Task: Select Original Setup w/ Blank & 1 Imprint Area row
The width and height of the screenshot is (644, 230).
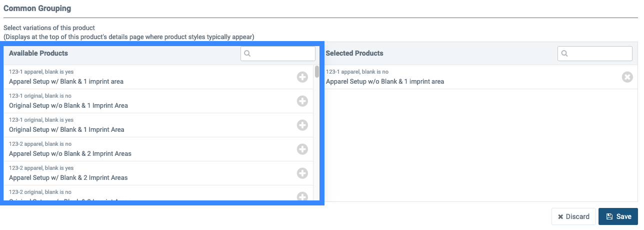Action: click(x=158, y=125)
